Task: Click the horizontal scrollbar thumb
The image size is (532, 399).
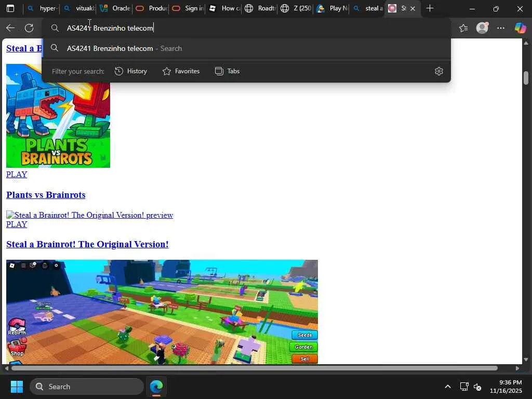Action: 255,368
